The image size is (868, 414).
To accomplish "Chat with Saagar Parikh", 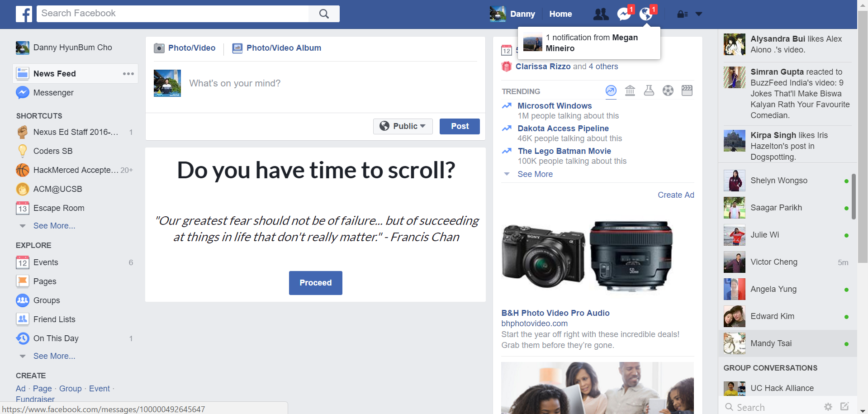I will (x=787, y=208).
